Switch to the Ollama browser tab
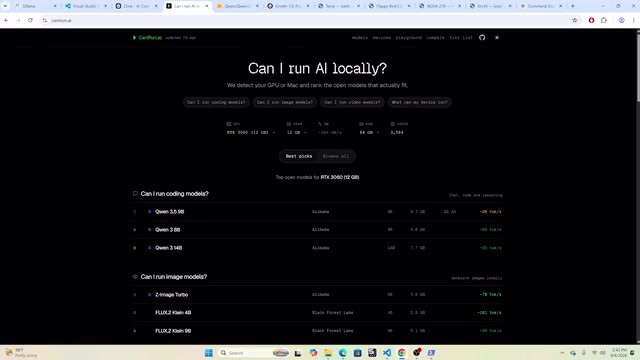Image resolution: width=640 pixels, height=360 pixels. pyautogui.click(x=36, y=6)
